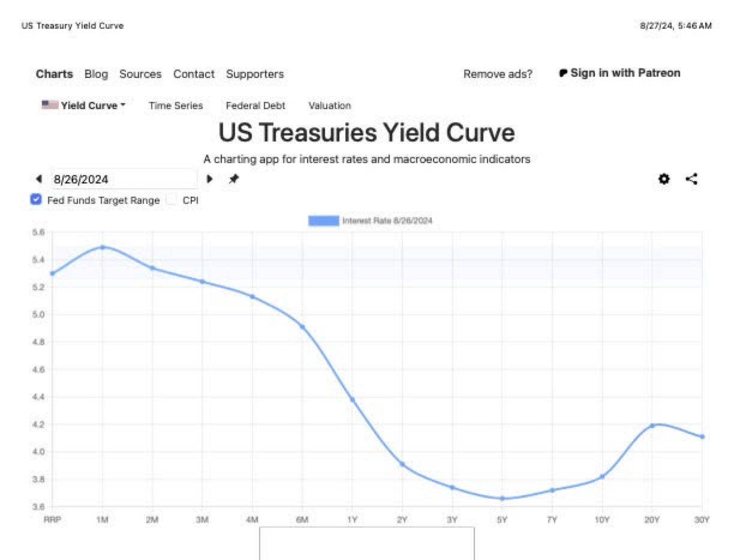Click the Contact link
Image resolution: width=734 pixels, height=560 pixels.
pos(194,74)
